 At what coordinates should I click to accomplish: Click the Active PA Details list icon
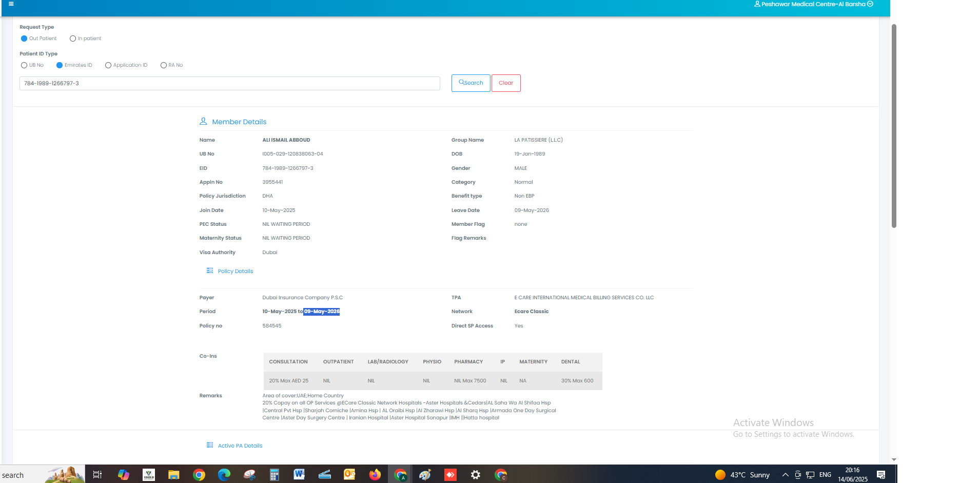click(x=210, y=446)
